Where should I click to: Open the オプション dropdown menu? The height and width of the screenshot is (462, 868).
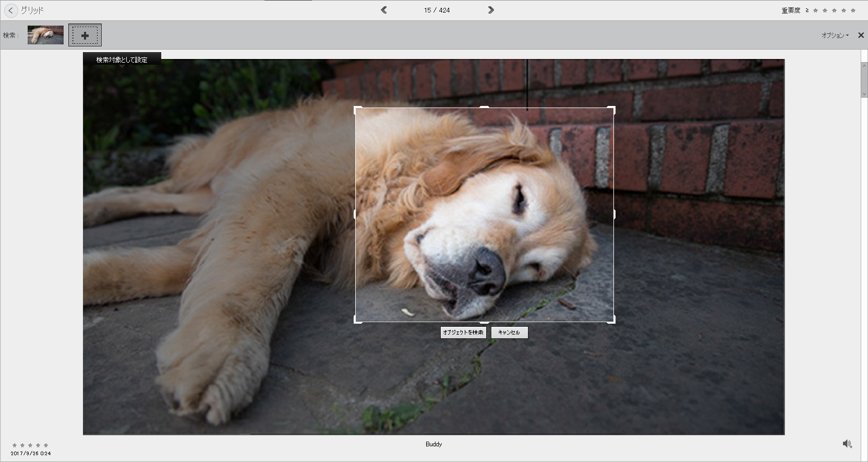click(x=835, y=35)
